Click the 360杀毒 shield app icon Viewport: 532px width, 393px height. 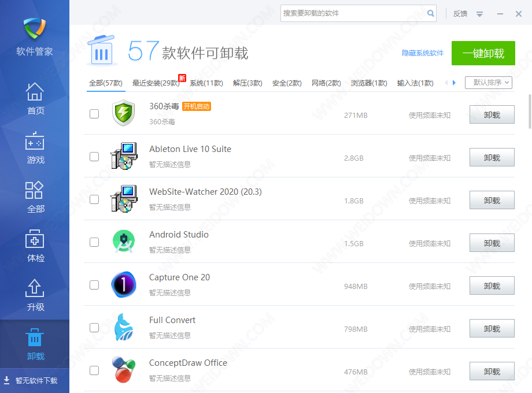[x=124, y=113]
